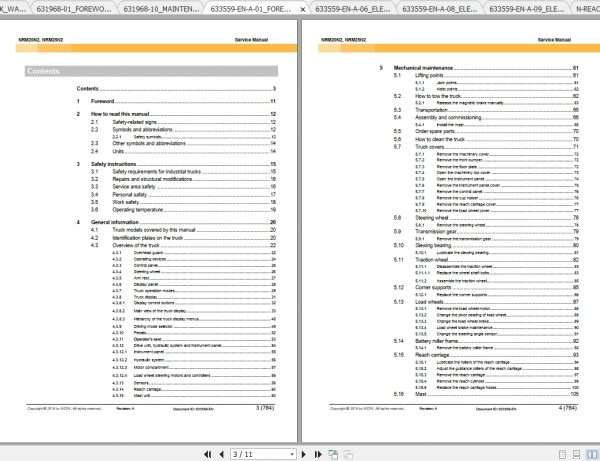Image resolution: width=600 pixels, height=461 pixels.
Task: Go to the first page
Action: 207,454
